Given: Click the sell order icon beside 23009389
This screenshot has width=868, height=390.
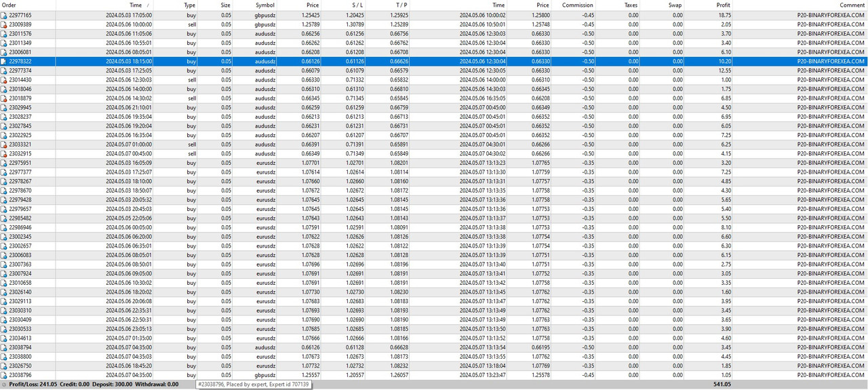Looking at the screenshot, I should click(4, 24).
